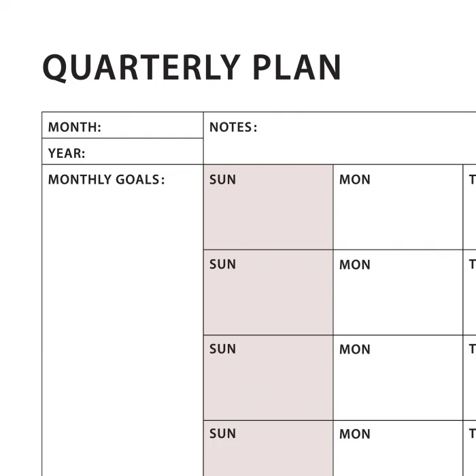The height and width of the screenshot is (476, 476).
Task: Select the second week's pink SUN cell
Action: tap(268, 296)
